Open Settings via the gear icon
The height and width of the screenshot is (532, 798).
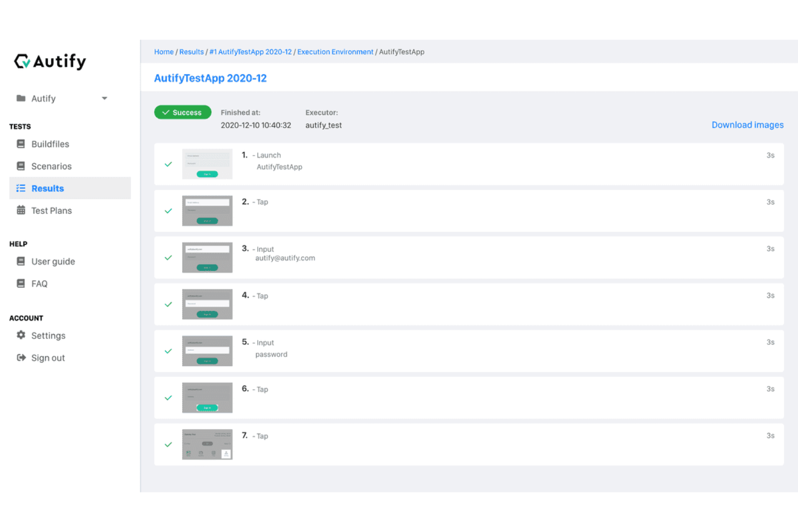pos(20,335)
